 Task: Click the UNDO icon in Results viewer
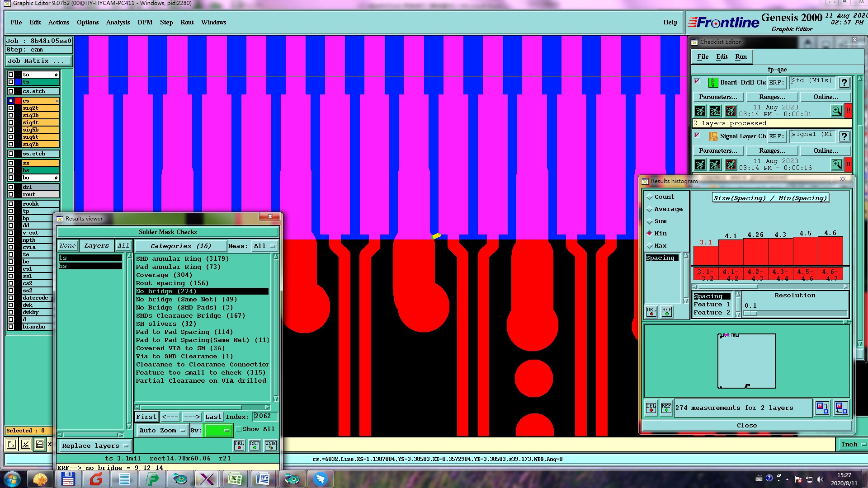270,446
